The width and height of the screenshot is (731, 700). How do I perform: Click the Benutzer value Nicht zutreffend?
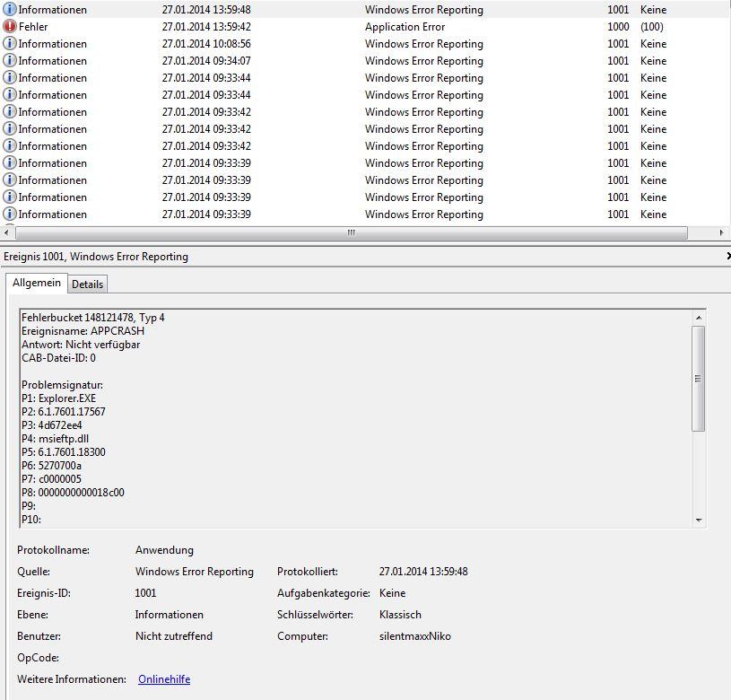click(x=174, y=636)
